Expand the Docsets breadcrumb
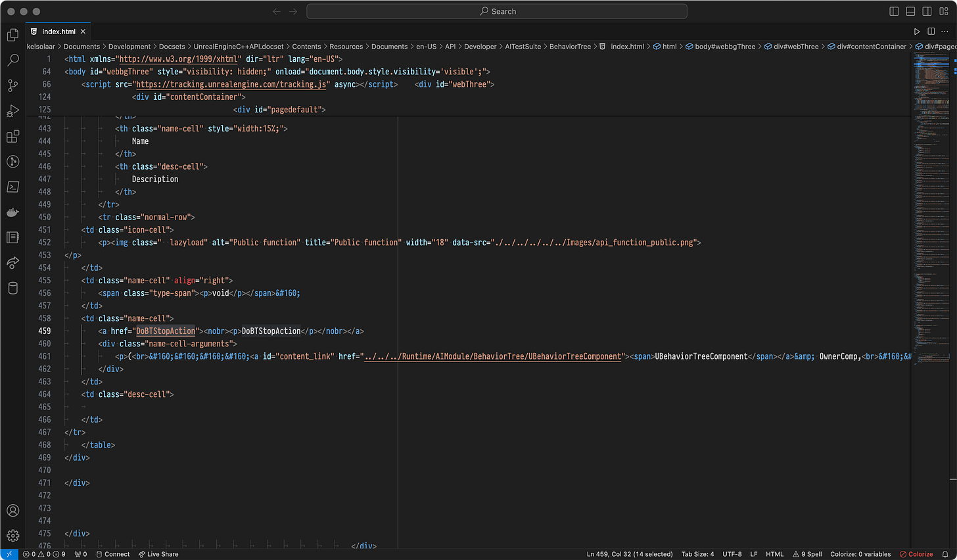 (x=172, y=47)
